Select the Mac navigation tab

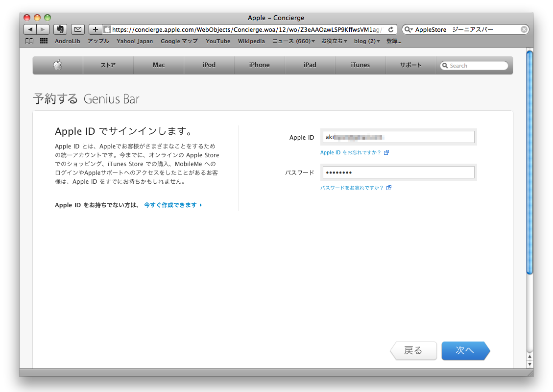pos(159,65)
